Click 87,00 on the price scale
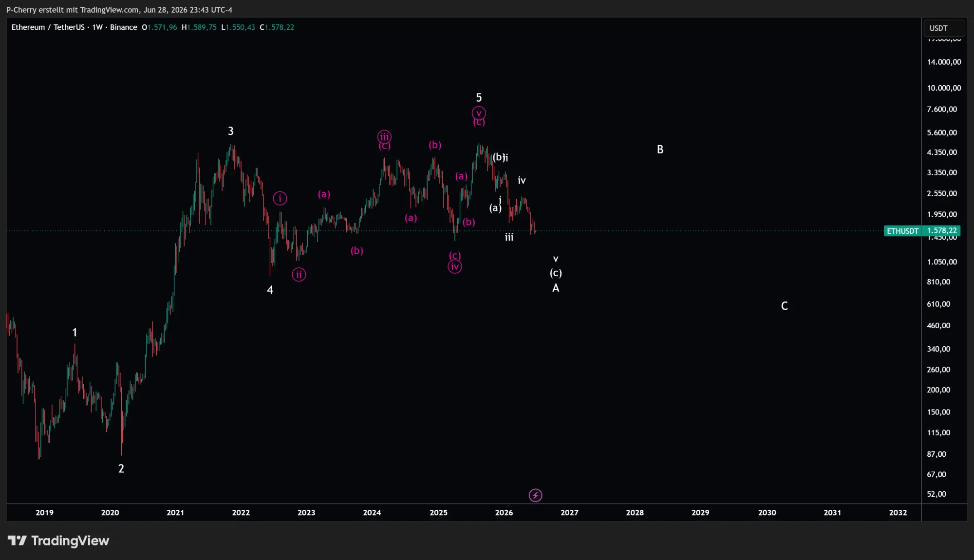This screenshot has width=974, height=560. tap(937, 454)
